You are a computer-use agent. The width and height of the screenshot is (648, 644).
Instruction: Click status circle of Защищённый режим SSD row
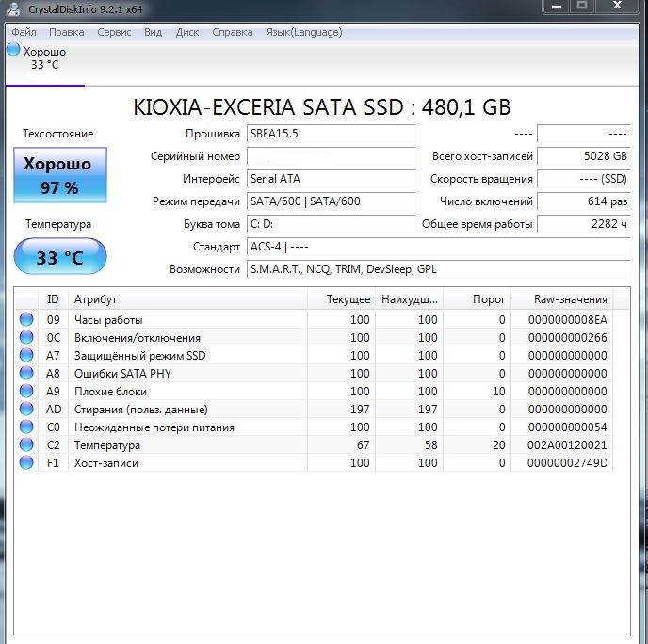[x=26, y=355]
